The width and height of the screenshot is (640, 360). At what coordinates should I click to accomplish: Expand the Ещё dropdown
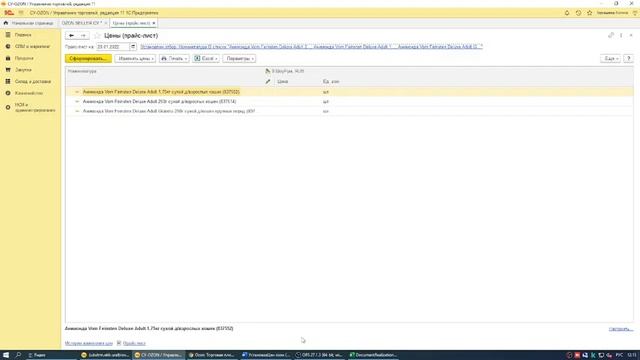pos(611,59)
